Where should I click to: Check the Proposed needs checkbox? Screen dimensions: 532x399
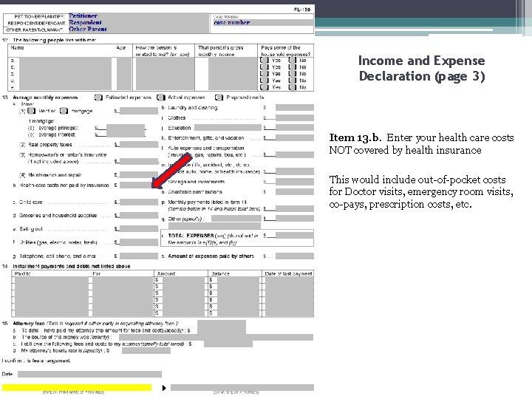(x=219, y=98)
